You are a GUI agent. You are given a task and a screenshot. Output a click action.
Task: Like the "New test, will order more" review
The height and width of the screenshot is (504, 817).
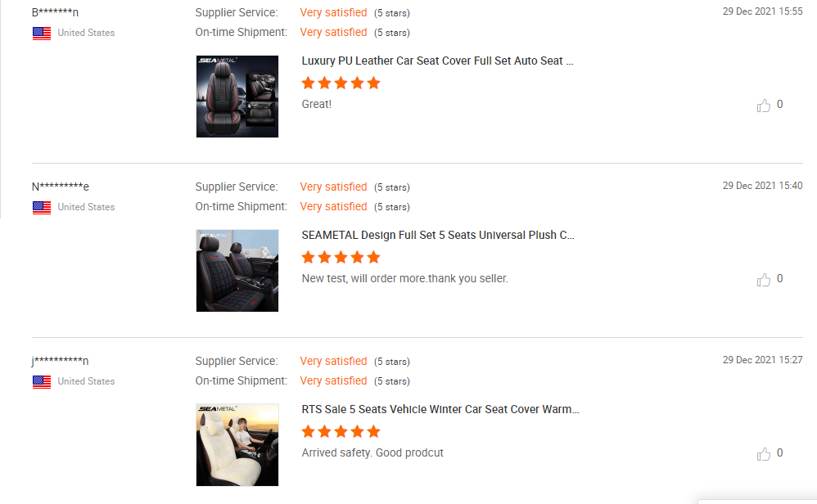[764, 280]
